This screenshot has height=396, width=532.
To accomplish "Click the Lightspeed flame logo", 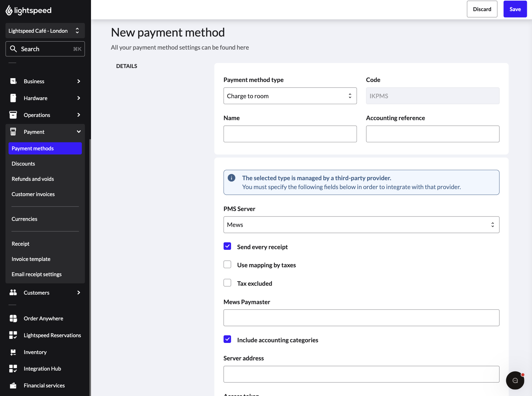I will [9, 10].
